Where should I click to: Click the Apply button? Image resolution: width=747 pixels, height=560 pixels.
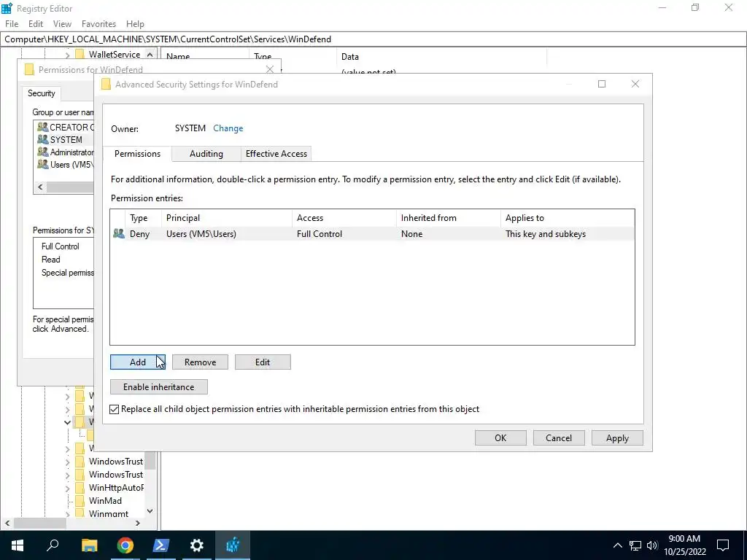(617, 438)
